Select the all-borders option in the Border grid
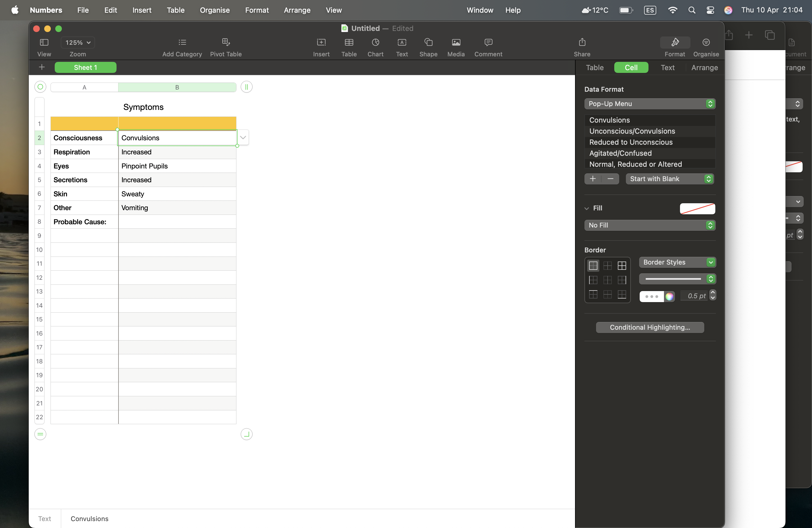812x528 pixels. tap(622, 266)
